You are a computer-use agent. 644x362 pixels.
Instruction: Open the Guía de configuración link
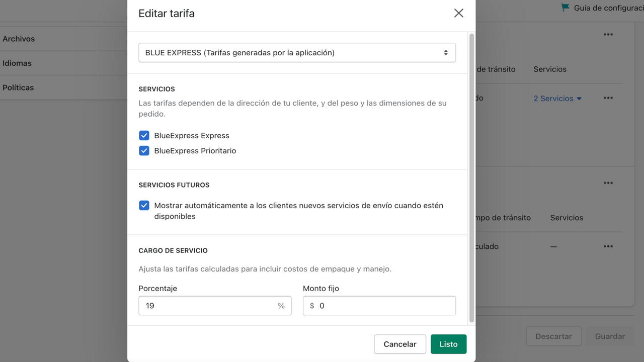[x=609, y=8]
